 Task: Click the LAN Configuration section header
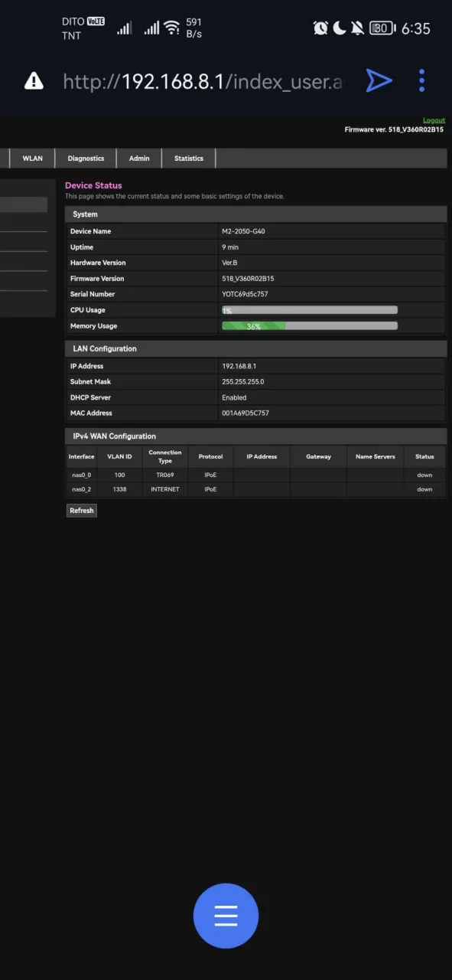pyautogui.click(x=255, y=348)
